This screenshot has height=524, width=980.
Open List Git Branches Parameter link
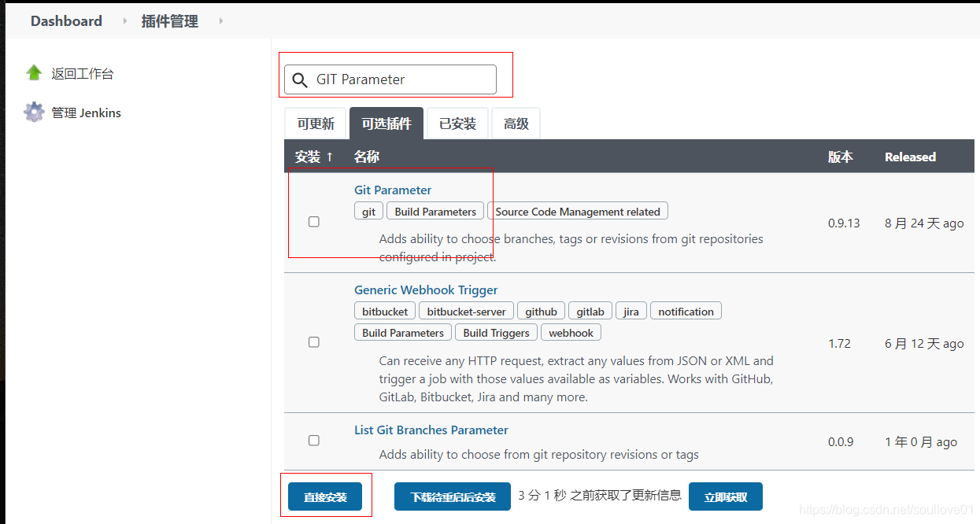[x=431, y=430]
